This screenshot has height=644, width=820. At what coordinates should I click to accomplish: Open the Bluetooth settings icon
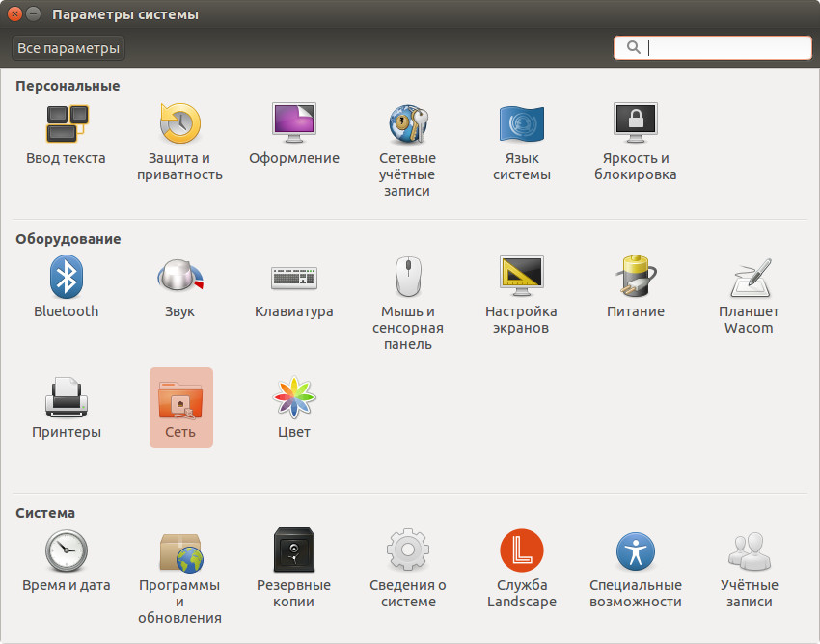[x=66, y=278]
